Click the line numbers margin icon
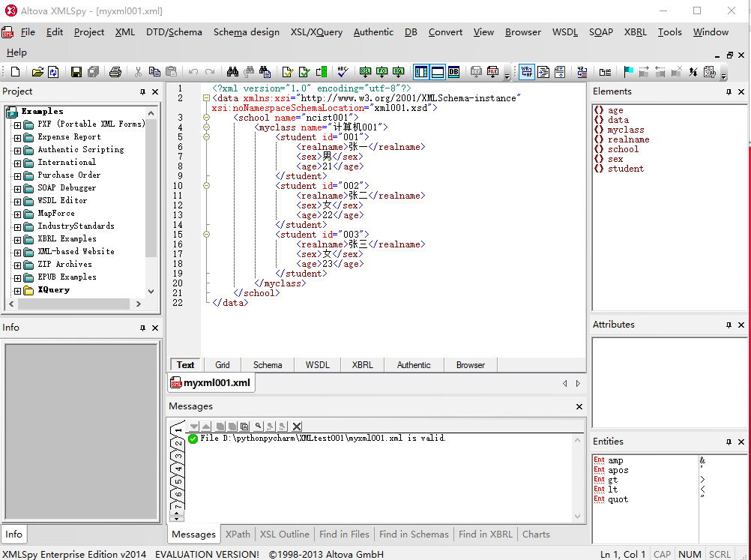This screenshot has height=560, width=751. click(x=582, y=72)
